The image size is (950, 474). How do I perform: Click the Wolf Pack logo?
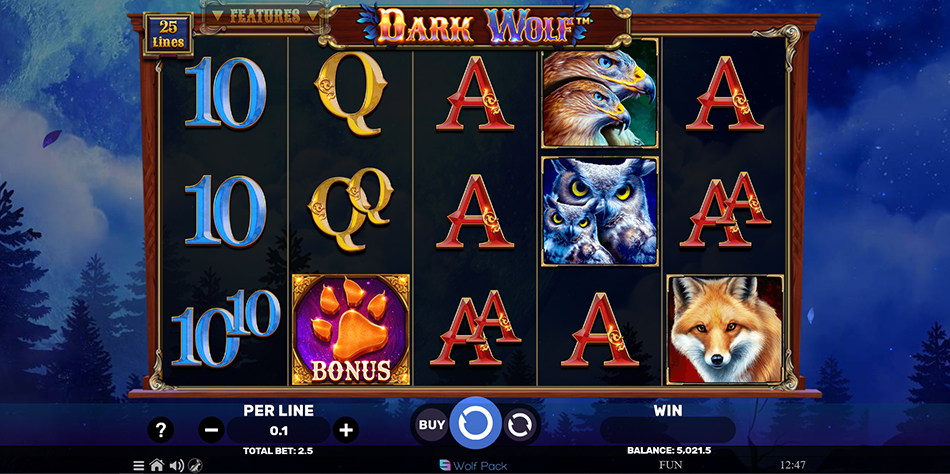pos(473,466)
